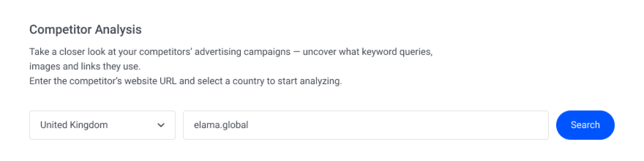Click 'uncover what keyword queries' text
The width and height of the screenshot is (644, 161).
367,52
